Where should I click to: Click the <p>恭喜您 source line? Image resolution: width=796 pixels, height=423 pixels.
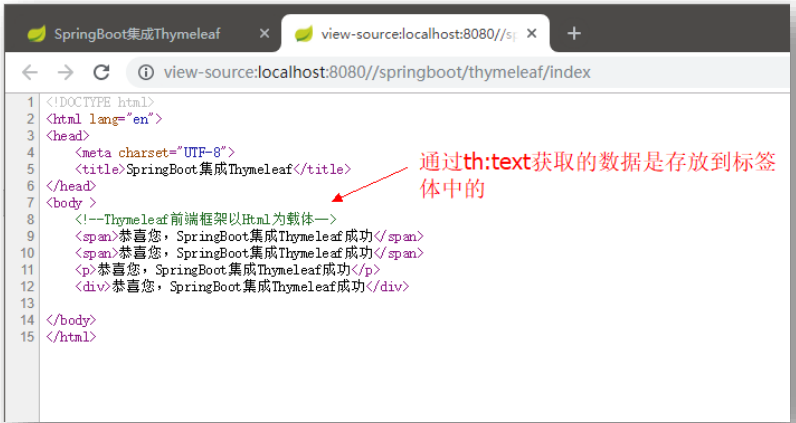pos(227,270)
